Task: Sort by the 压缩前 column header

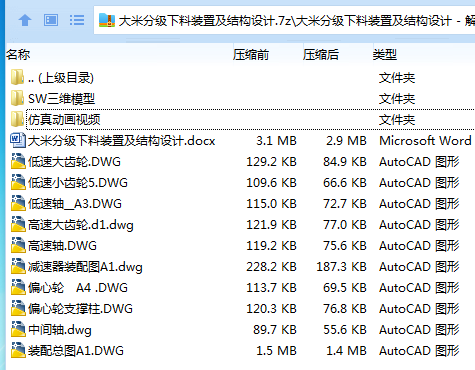Action: pyautogui.click(x=251, y=55)
